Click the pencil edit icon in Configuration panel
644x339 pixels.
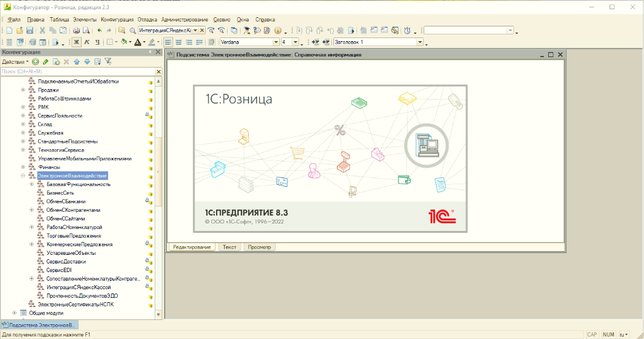tap(45, 61)
